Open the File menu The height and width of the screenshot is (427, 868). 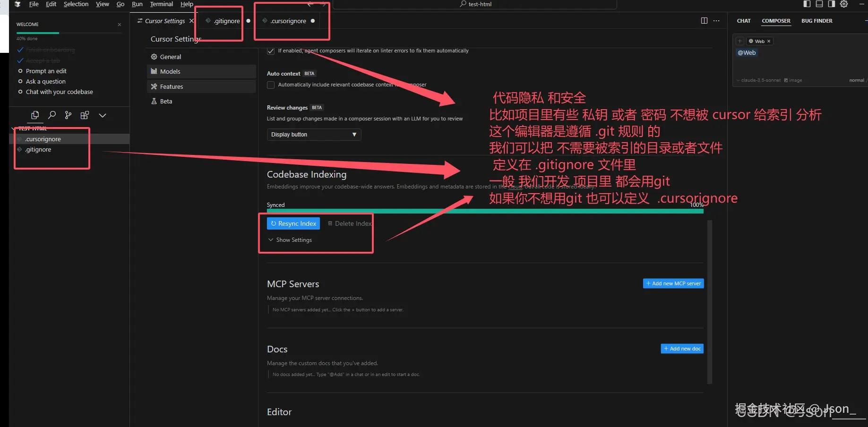pyautogui.click(x=34, y=4)
